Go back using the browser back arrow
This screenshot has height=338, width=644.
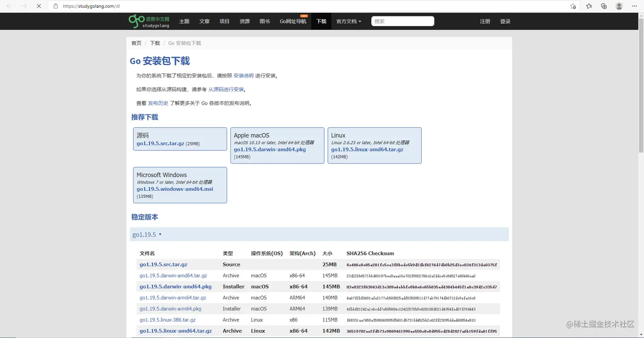coord(10,6)
